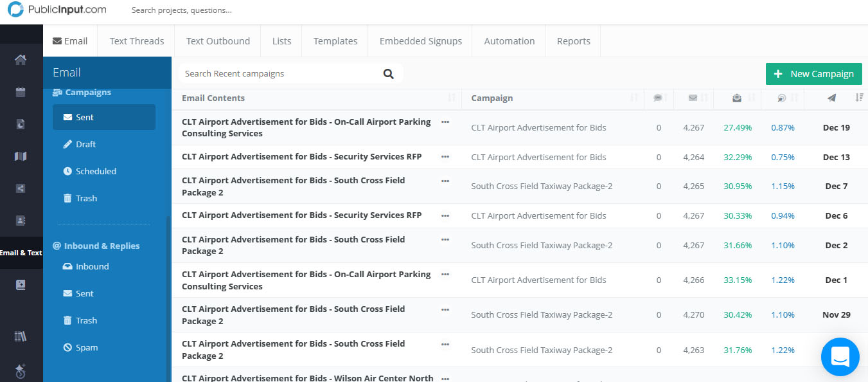This screenshot has height=382, width=868.
Task: Click the New Campaign button
Action: 813,74
